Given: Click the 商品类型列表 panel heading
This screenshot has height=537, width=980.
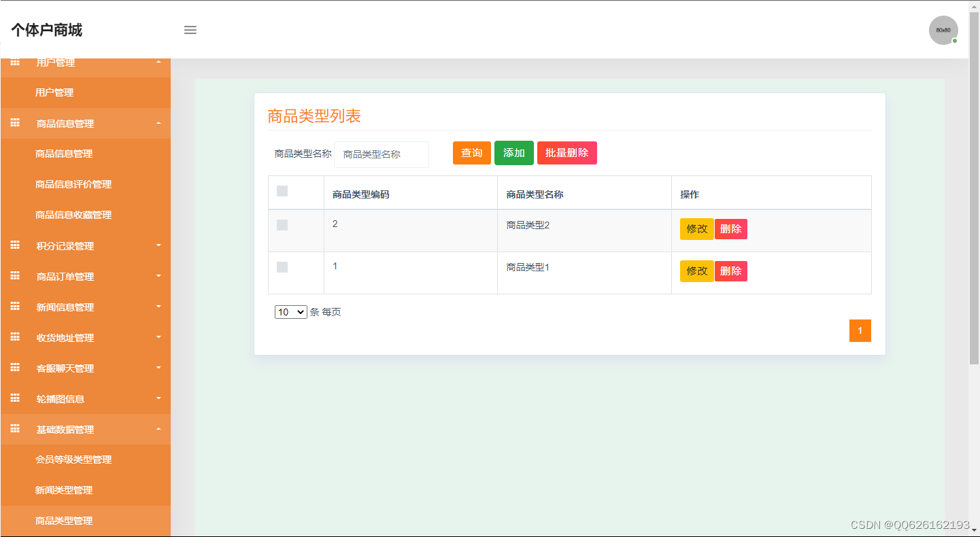Looking at the screenshot, I should coord(314,116).
